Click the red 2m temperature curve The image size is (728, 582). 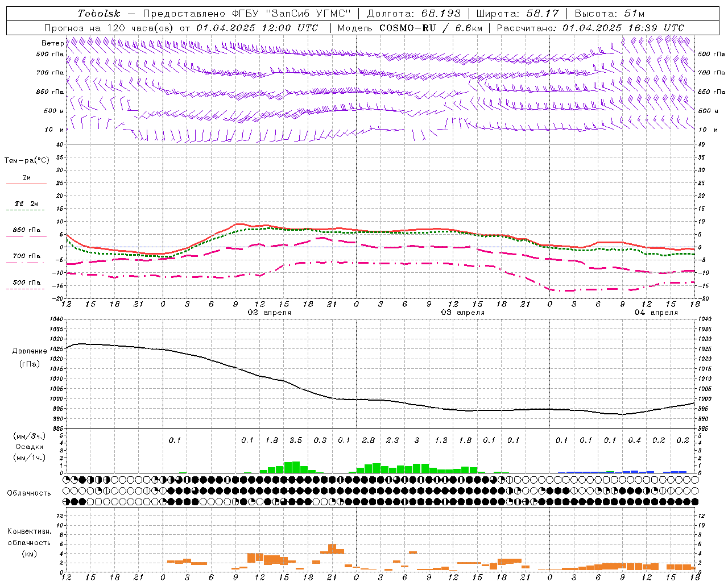(x=357, y=230)
